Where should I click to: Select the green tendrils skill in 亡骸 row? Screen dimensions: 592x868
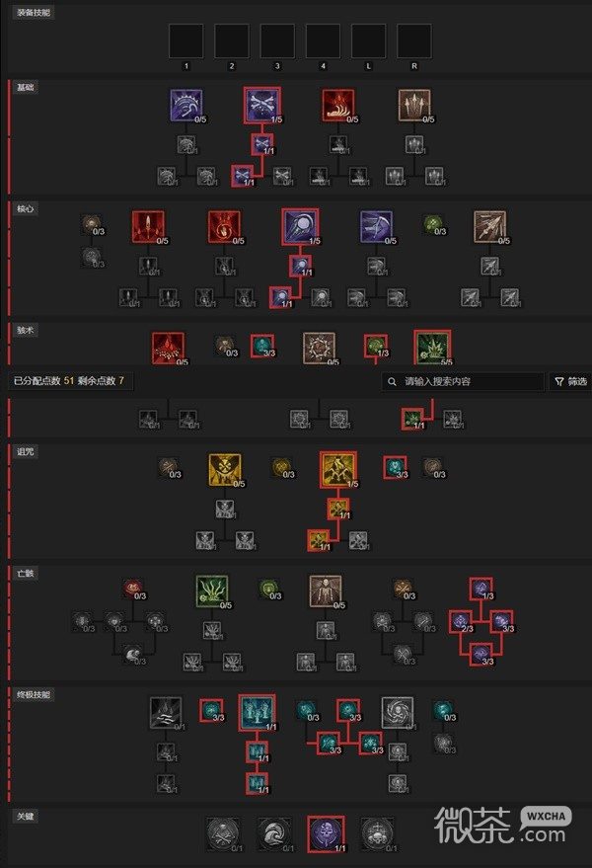tap(212, 591)
